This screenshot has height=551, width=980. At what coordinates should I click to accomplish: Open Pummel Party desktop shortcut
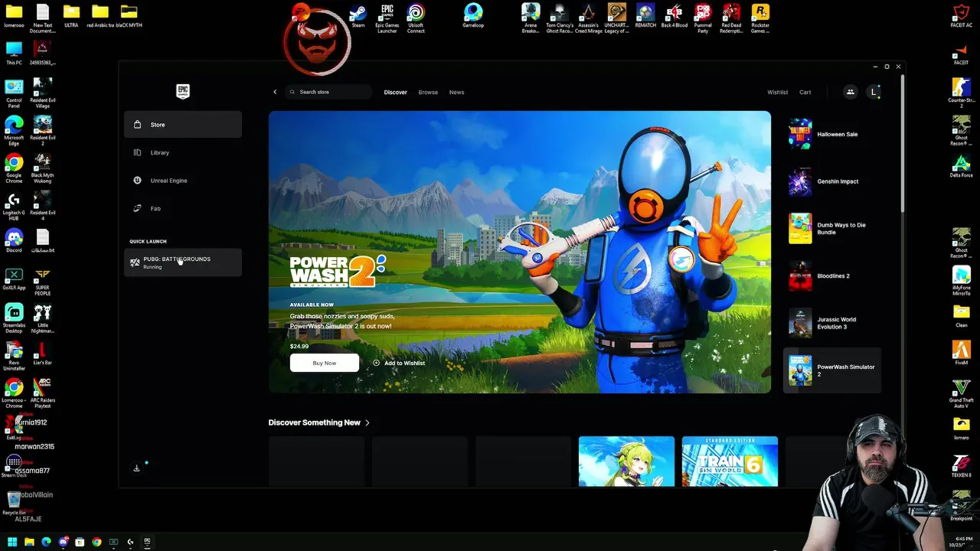coord(703,18)
